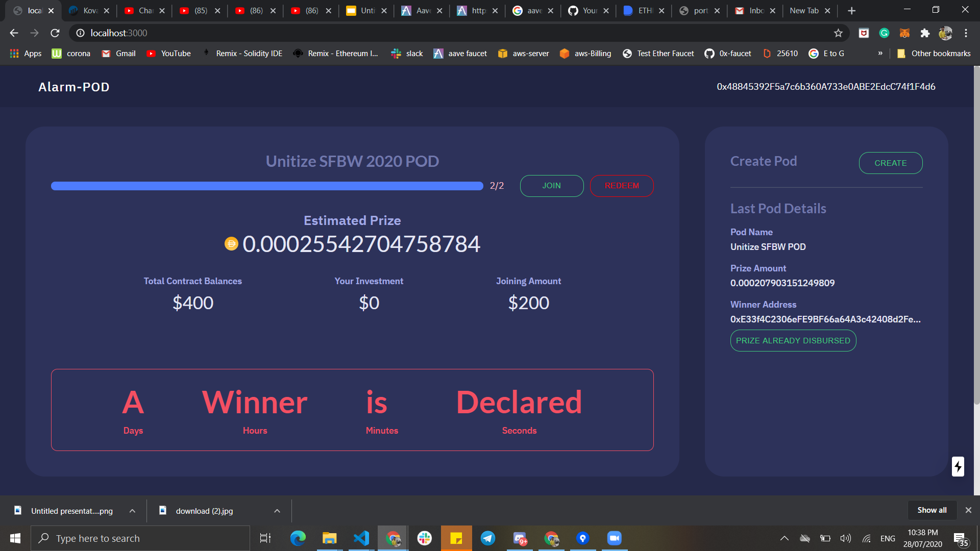Open Visual Studio Code from taskbar
Viewport: 980px width, 551px height.
[361, 538]
